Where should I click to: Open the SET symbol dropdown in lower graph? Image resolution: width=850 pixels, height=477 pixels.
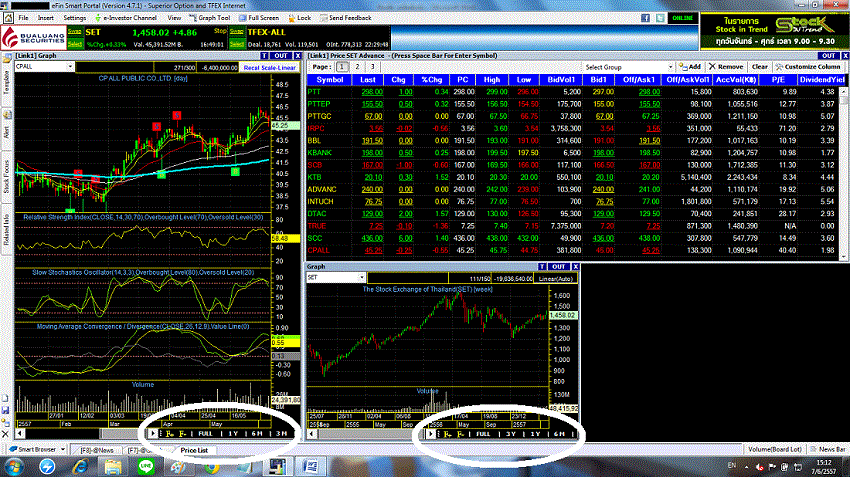click(362, 278)
